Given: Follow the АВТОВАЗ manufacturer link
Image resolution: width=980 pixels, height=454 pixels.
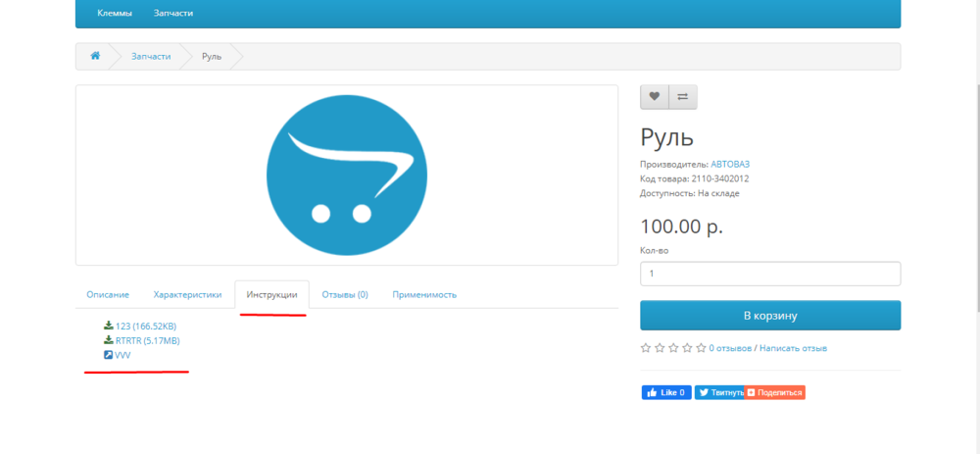Looking at the screenshot, I should point(730,164).
